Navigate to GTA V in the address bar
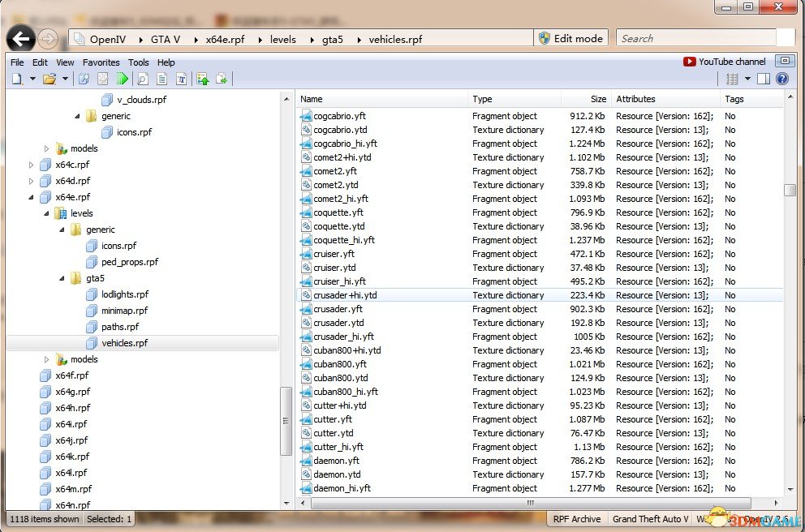 coord(166,39)
